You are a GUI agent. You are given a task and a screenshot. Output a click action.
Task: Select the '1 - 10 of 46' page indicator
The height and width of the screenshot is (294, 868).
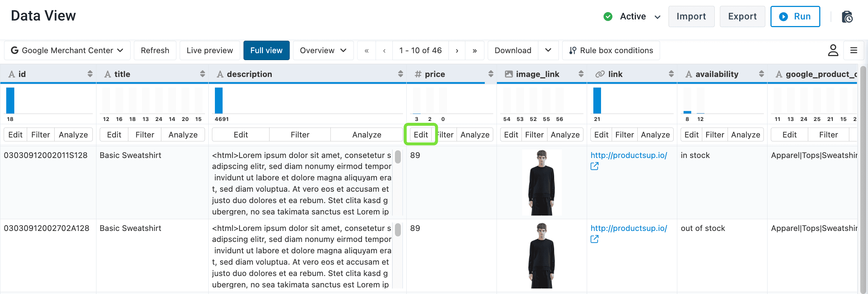421,51
